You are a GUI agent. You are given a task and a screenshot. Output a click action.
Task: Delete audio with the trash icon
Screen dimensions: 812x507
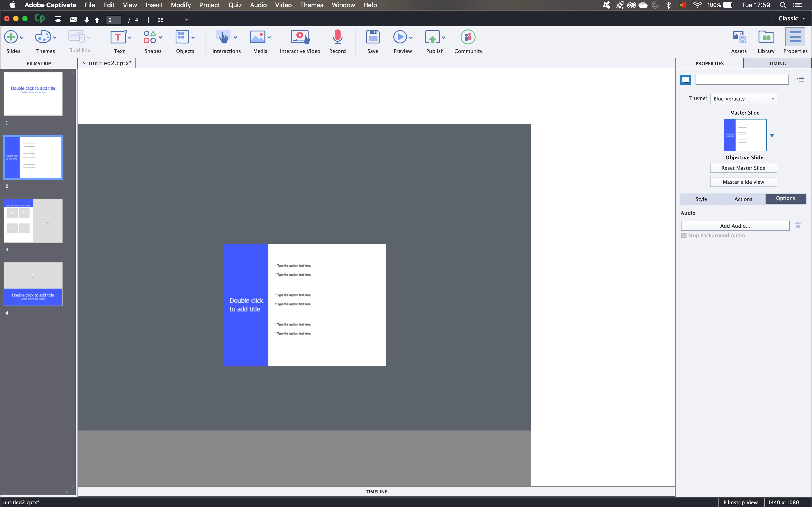(x=797, y=226)
